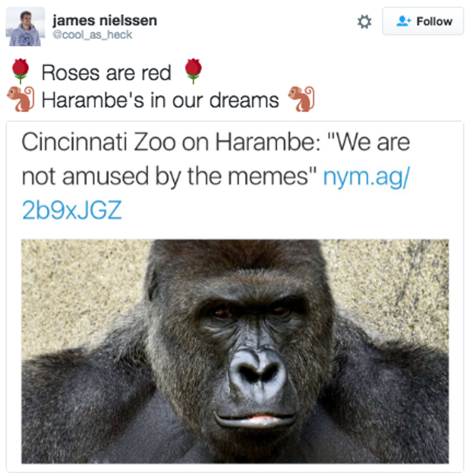The image size is (476, 476).
Task: Click the add-person icon inside Follow
Action: pos(404,21)
